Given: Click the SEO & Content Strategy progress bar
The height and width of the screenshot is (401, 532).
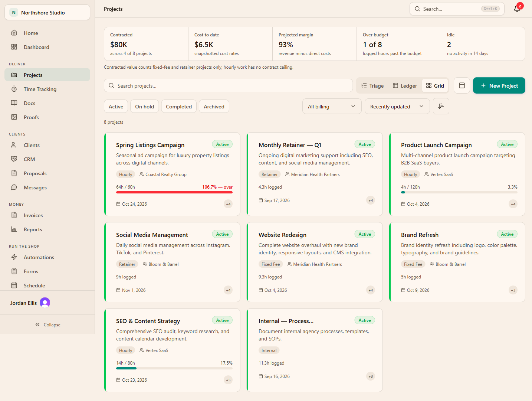Looking at the screenshot, I should [x=174, y=368].
